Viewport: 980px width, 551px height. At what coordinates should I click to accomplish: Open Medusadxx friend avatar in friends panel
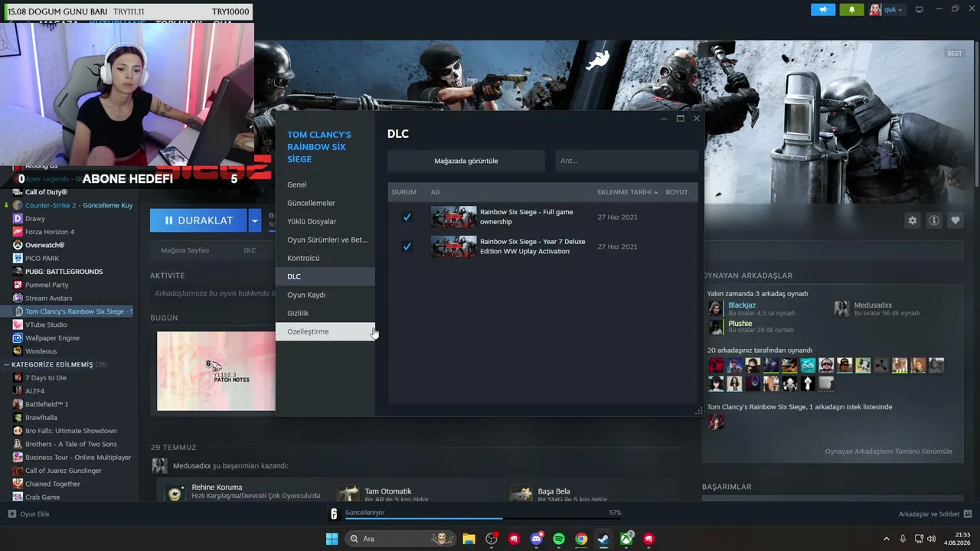point(841,308)
